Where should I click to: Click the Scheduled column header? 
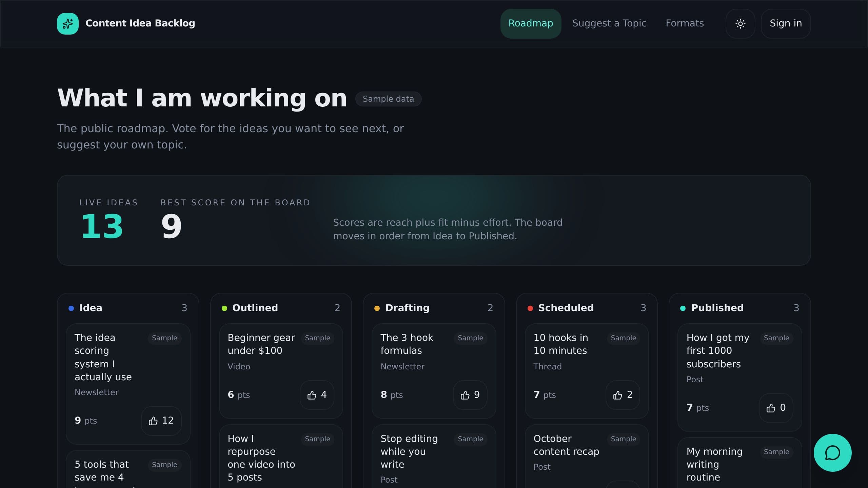587,308
